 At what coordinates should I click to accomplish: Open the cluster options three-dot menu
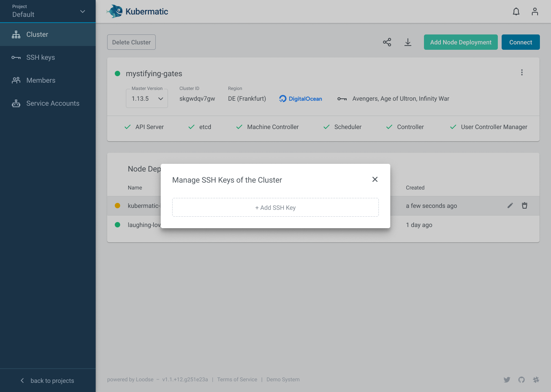tap(522, 72)
